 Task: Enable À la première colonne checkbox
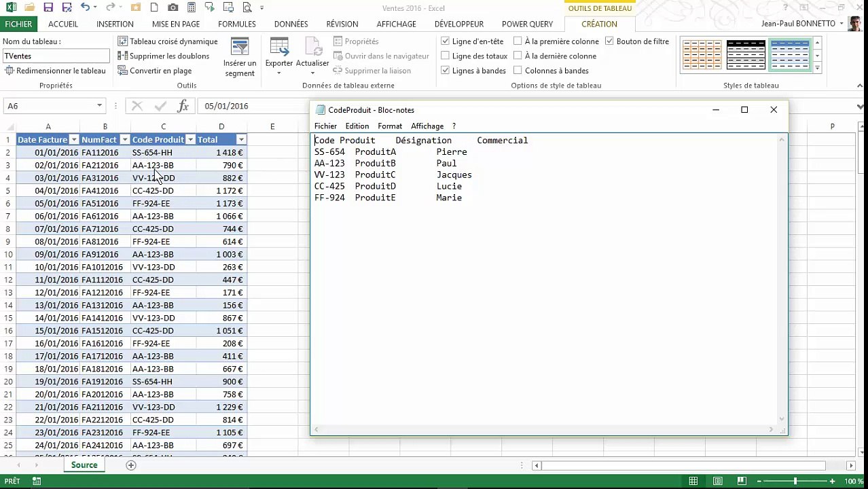point(518,41)
